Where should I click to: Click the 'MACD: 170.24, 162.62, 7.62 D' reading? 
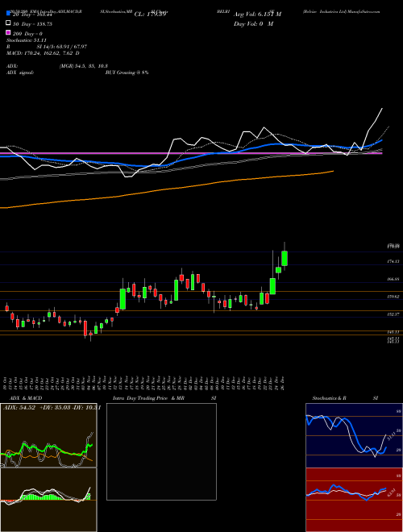pos(43,53)
